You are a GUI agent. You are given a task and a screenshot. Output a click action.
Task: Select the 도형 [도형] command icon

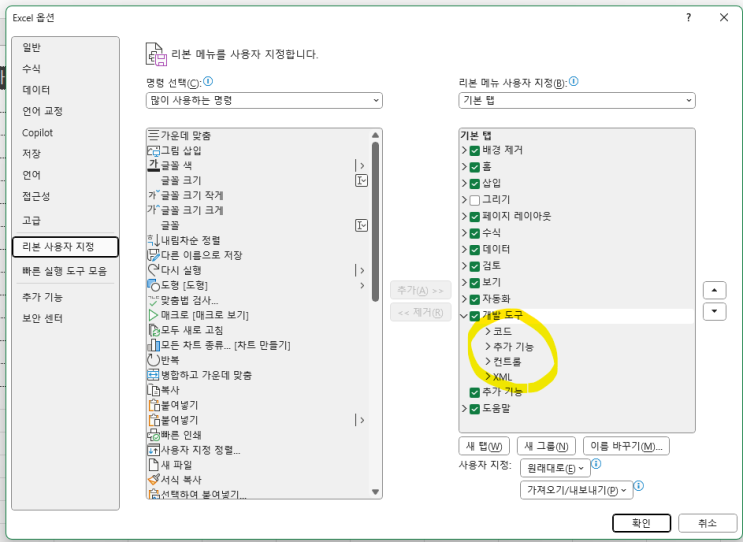[x=154, y=285]
